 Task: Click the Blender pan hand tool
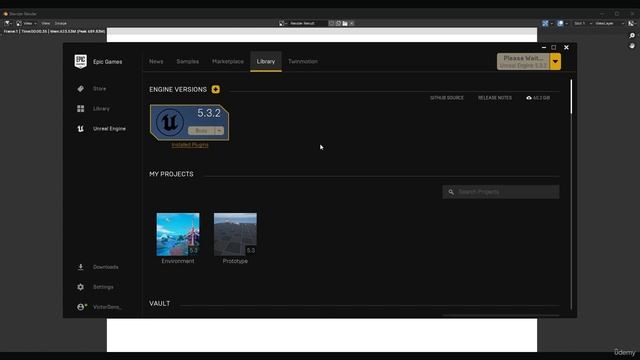click(632, 46)
